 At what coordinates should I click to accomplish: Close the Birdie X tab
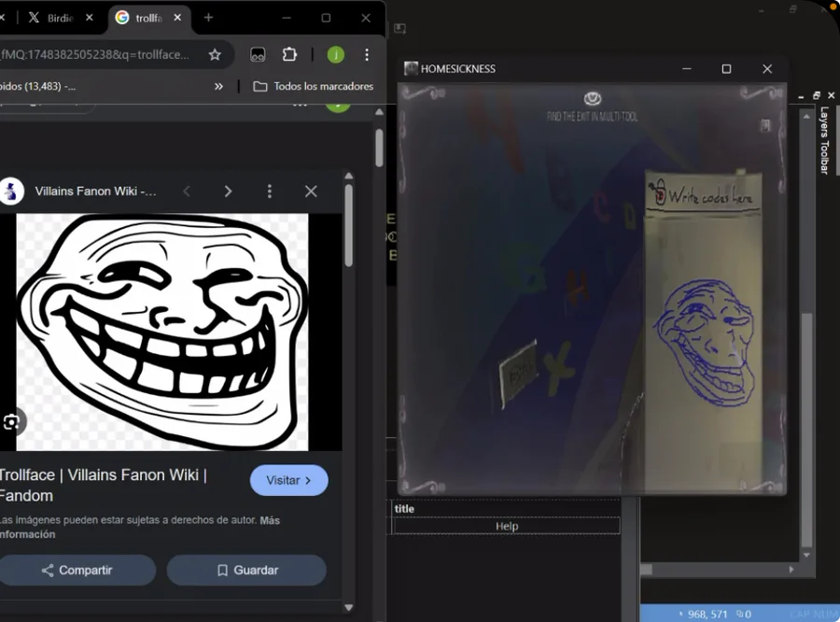[90, 18]
